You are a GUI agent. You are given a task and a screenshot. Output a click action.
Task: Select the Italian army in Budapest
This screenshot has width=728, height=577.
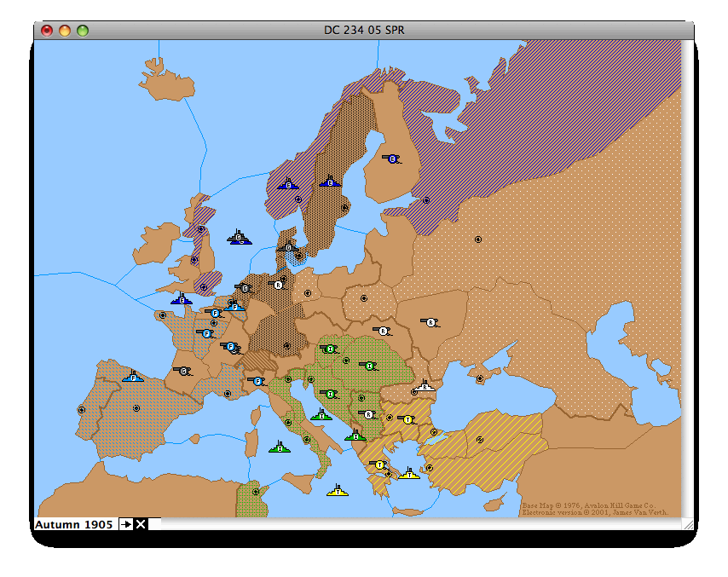(369, 366)
